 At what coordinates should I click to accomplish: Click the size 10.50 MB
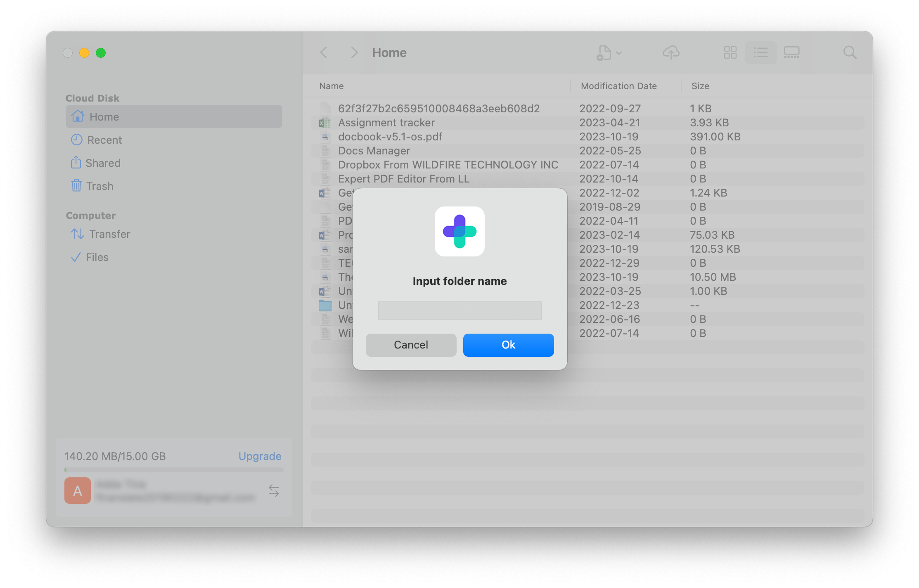coord(713,277)
